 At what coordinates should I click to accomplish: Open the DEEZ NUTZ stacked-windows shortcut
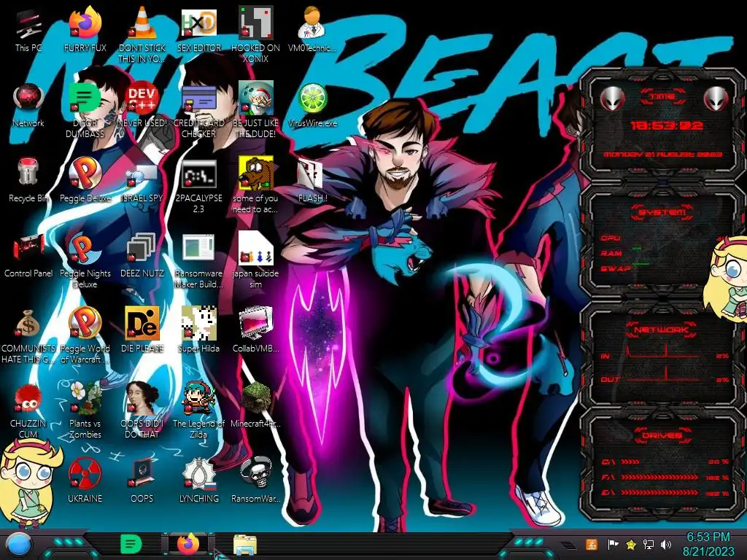tap(142, 256)
